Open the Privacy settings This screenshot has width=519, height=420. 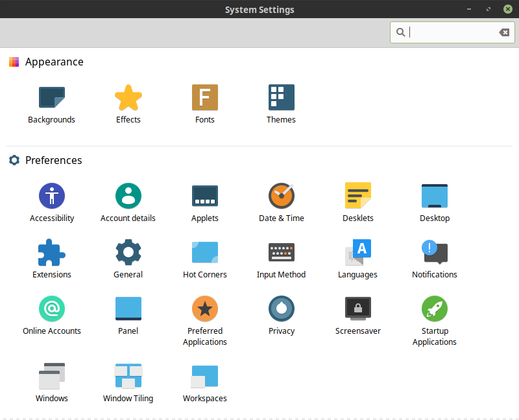click(282, 309)
